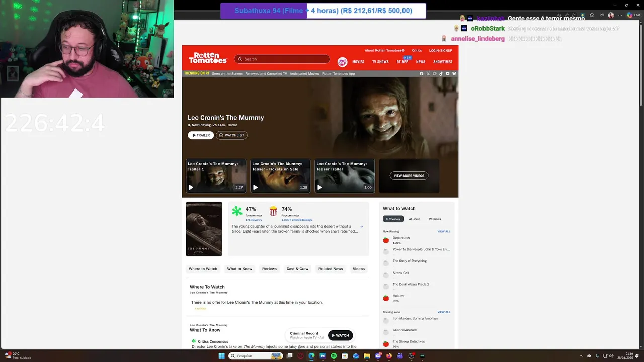Open the Windows Start menu

(x=221, y=356)
